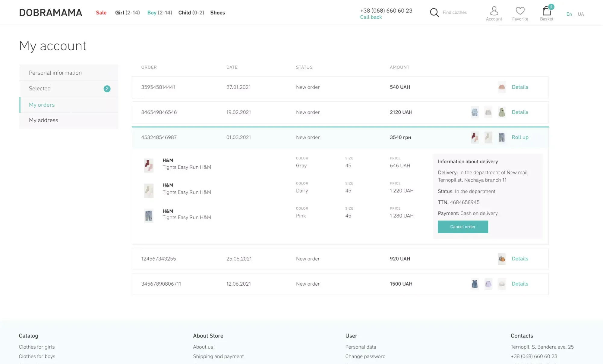This screenshot has height=364, width=603.
Task: Click the Cancel order button
Action: [463, 227]
